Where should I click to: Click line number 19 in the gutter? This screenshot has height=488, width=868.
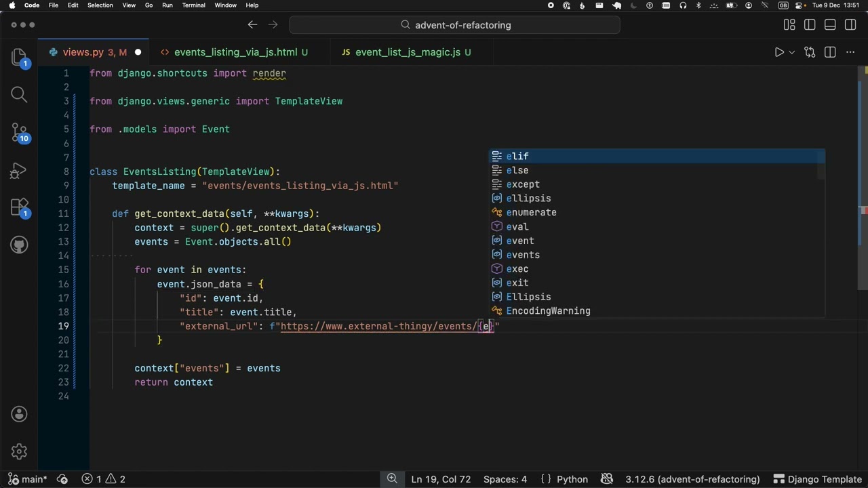click(x=63, y=326)
